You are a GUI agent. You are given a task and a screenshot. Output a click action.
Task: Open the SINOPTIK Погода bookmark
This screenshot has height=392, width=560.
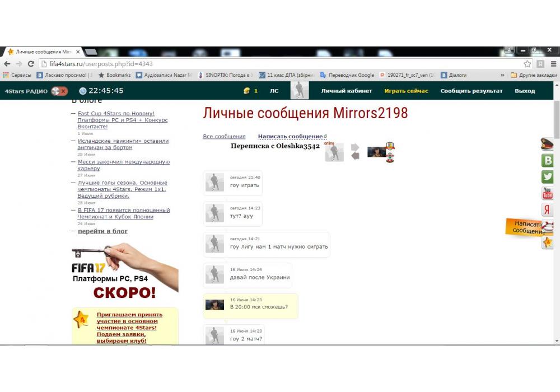click(x=225, y=75)
